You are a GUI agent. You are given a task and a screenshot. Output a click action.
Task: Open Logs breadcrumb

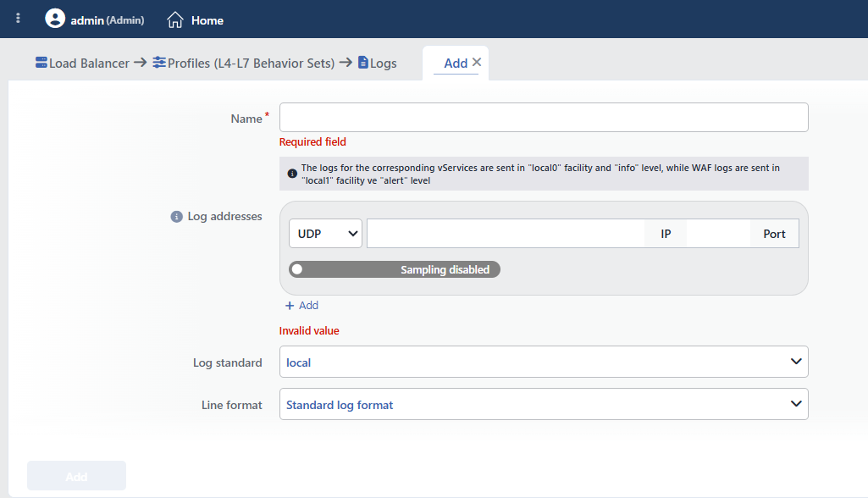pyautogui.click(x=383, y=64)
